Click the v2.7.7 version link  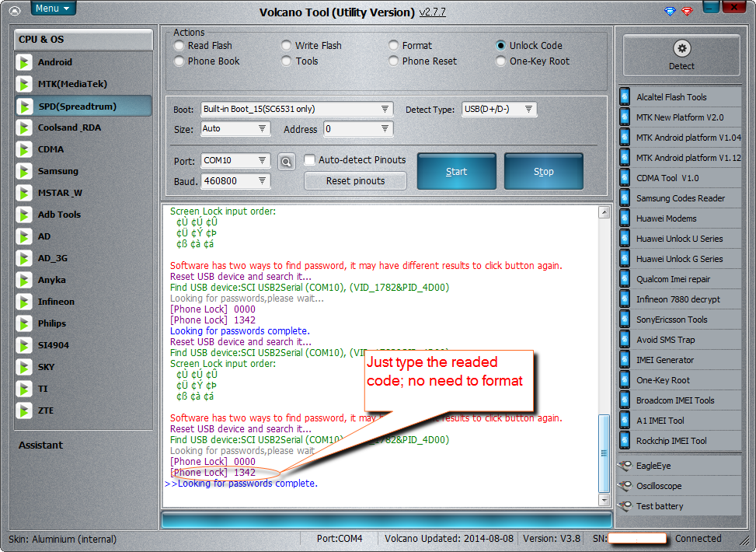pos(433,12)
